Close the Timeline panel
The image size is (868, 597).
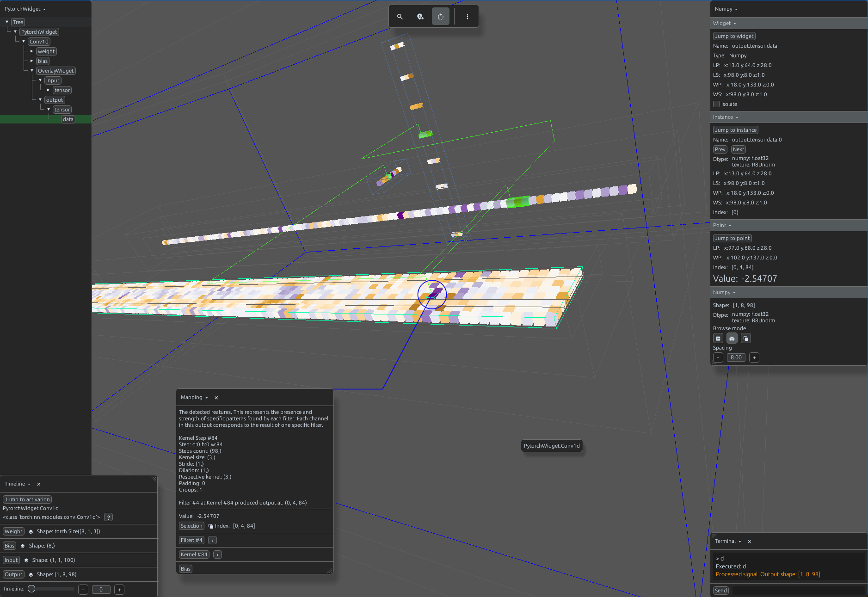39,484
